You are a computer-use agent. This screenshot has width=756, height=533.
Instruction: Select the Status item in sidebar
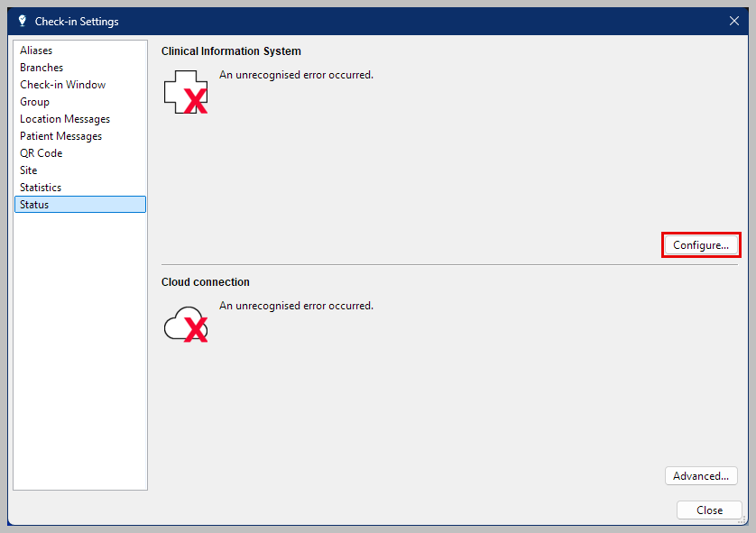[80, 205]
